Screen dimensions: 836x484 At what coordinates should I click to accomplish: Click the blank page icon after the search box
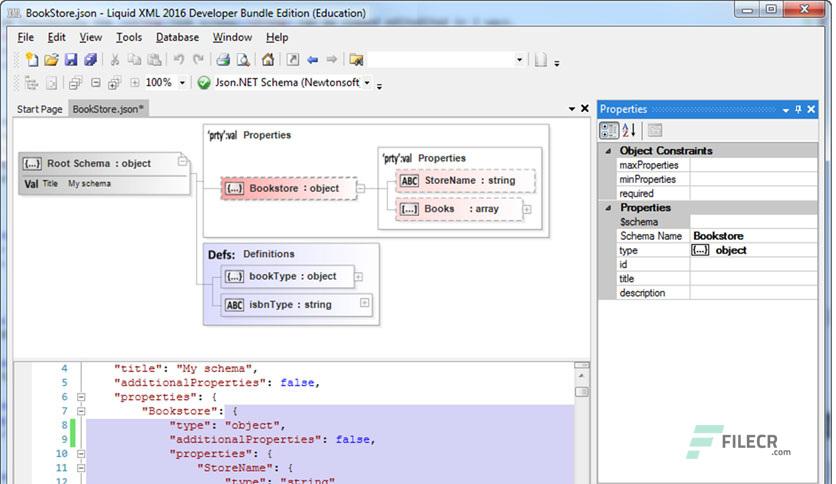(541, 60)
